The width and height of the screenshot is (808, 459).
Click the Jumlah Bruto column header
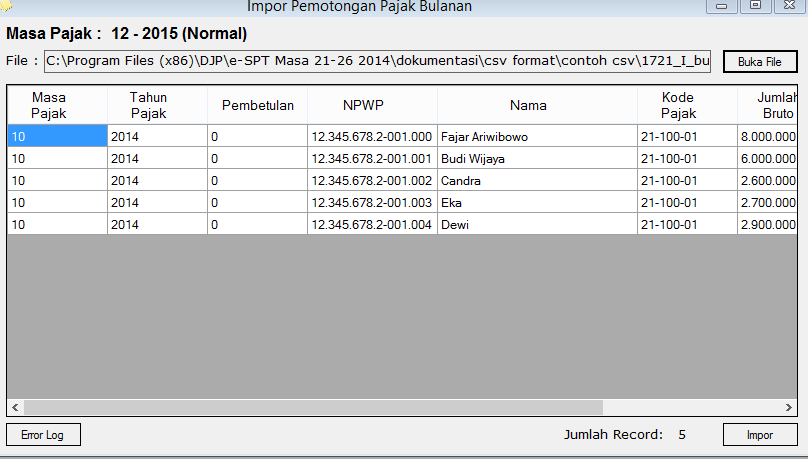point(767,105)
